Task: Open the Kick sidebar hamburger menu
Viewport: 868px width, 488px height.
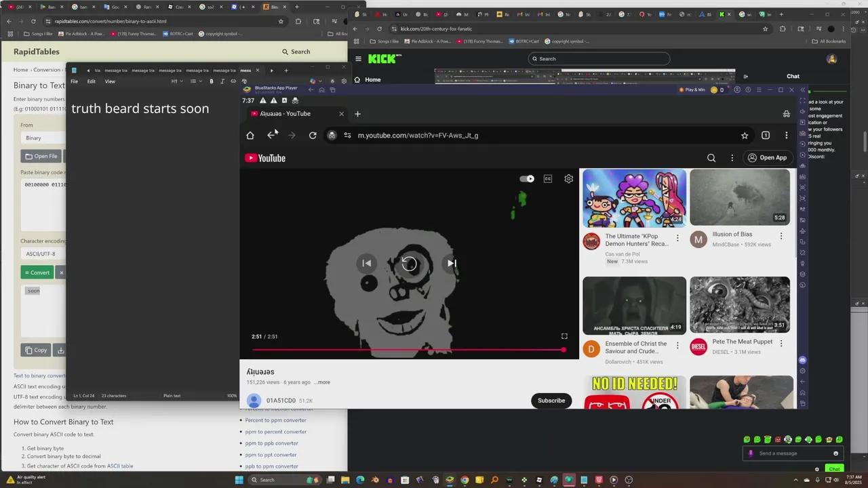Action: click(359, 59)
